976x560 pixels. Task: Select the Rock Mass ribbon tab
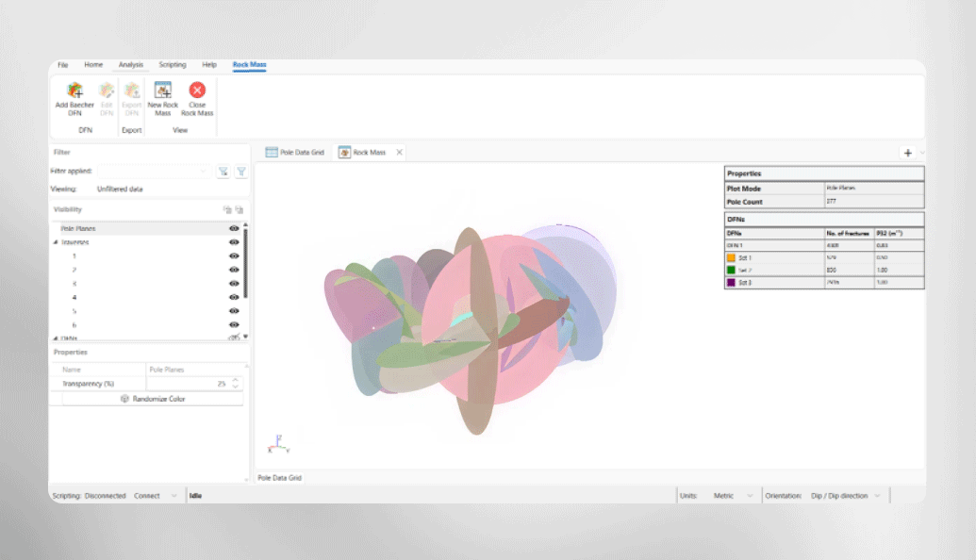249,65
